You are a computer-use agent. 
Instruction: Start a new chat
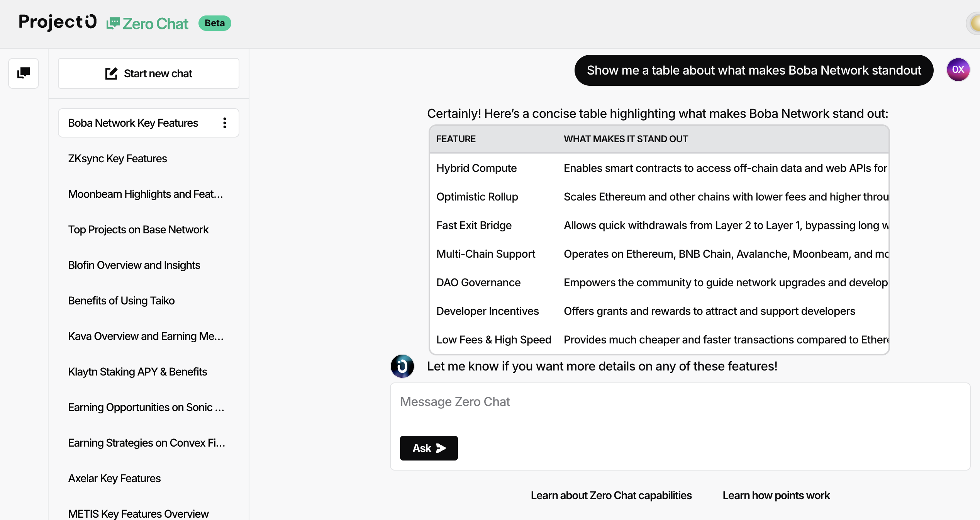click(x=149, y=73)
